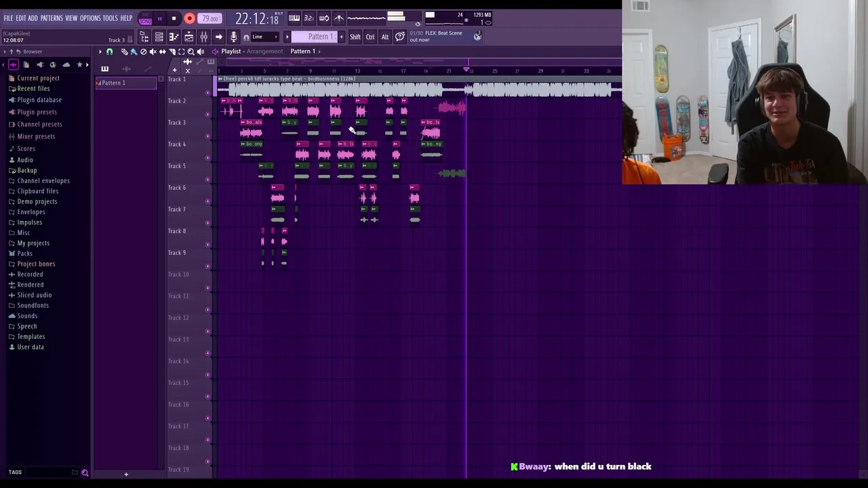Click the tempo field showing 79
Screen dimensions: 868x488
pos(210,19)
